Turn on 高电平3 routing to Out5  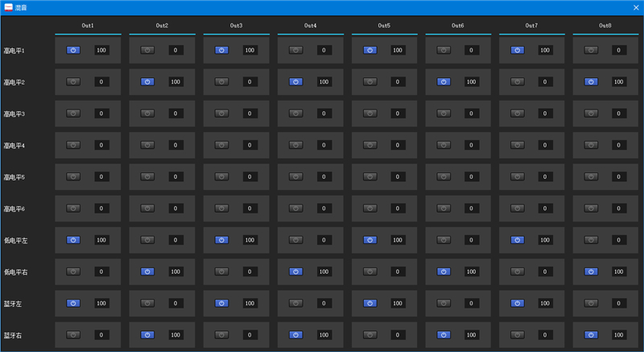click(x=370, y=114)
